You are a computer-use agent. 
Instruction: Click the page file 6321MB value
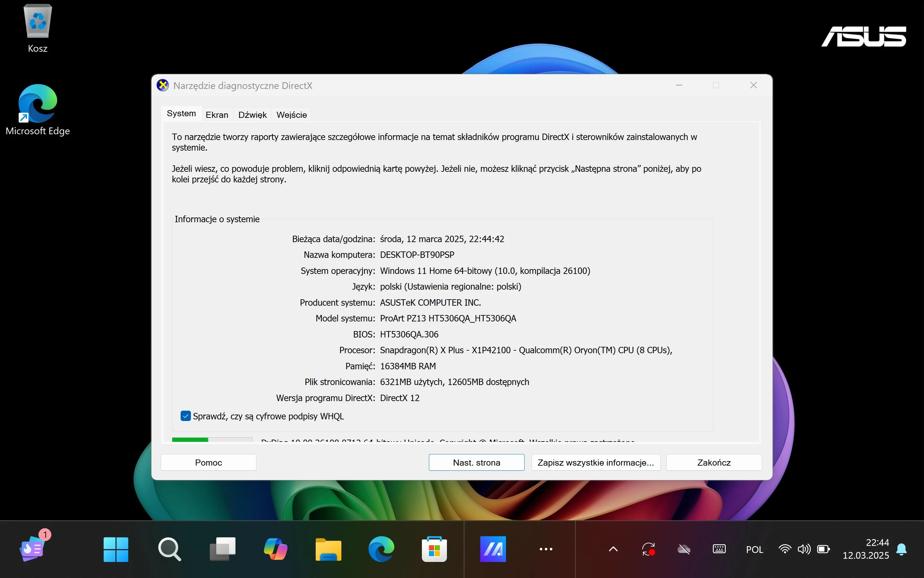click(x=454, y=382)
